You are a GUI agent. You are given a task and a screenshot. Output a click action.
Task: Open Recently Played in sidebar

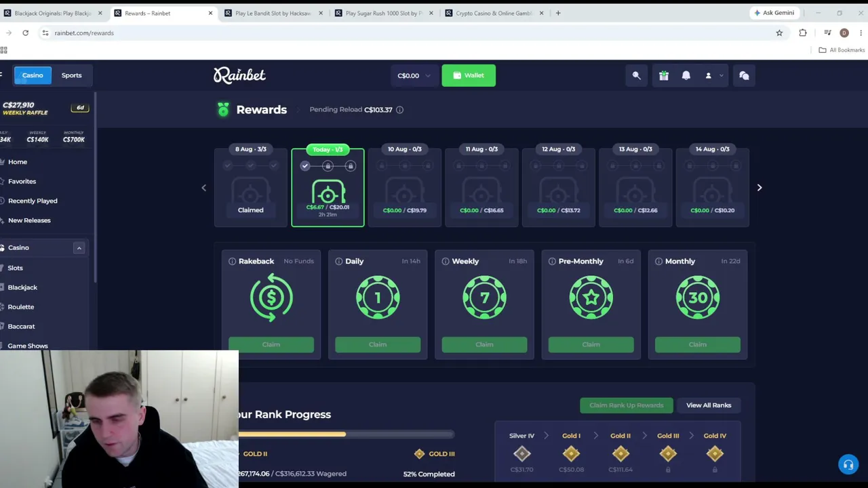click(x=33, y=201)
